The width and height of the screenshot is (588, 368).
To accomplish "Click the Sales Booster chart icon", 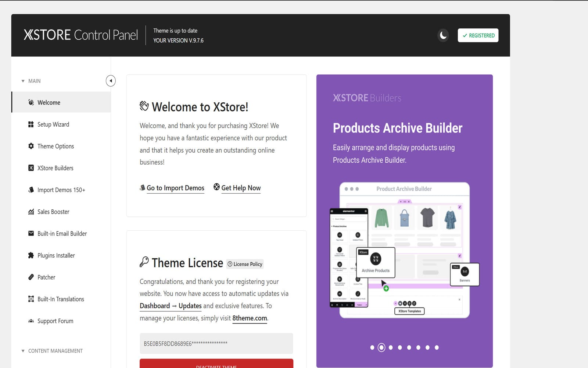I will tap(31, 212).
